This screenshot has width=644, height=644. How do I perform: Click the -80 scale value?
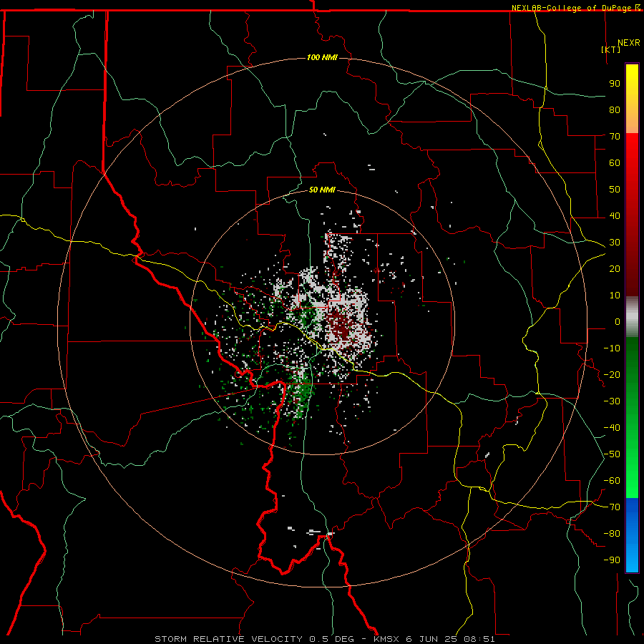pyautogui.click(x=612, y=534)
